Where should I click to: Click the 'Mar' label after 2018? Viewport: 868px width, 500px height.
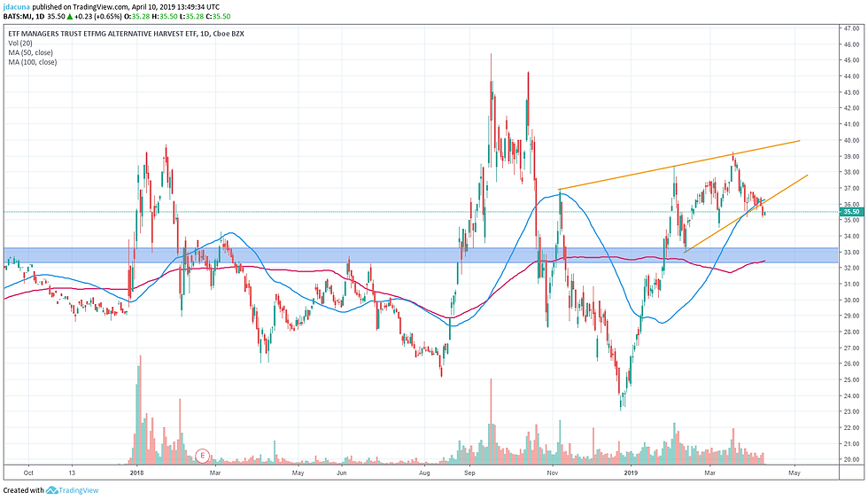214,473
